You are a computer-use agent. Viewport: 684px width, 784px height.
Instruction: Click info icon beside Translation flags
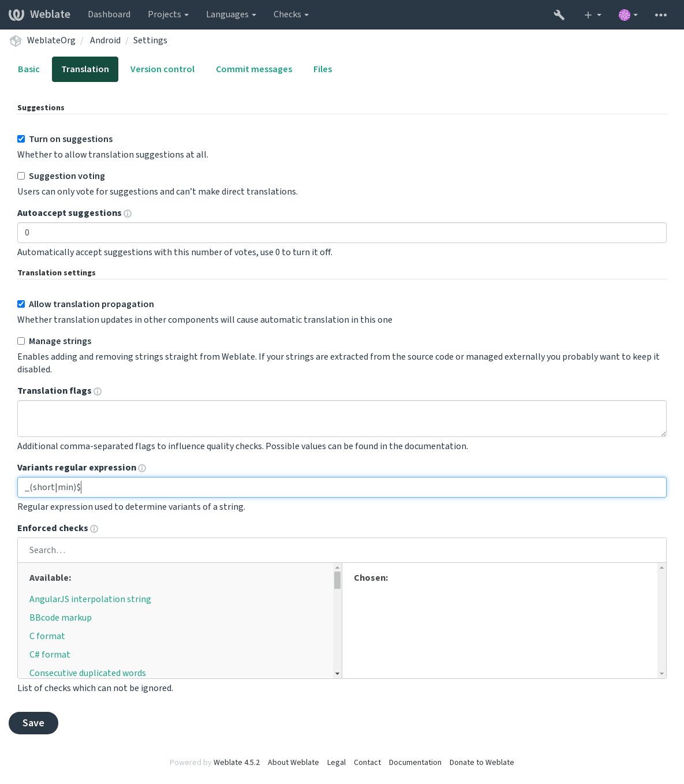pyautogui.click(x=98, y=391)
